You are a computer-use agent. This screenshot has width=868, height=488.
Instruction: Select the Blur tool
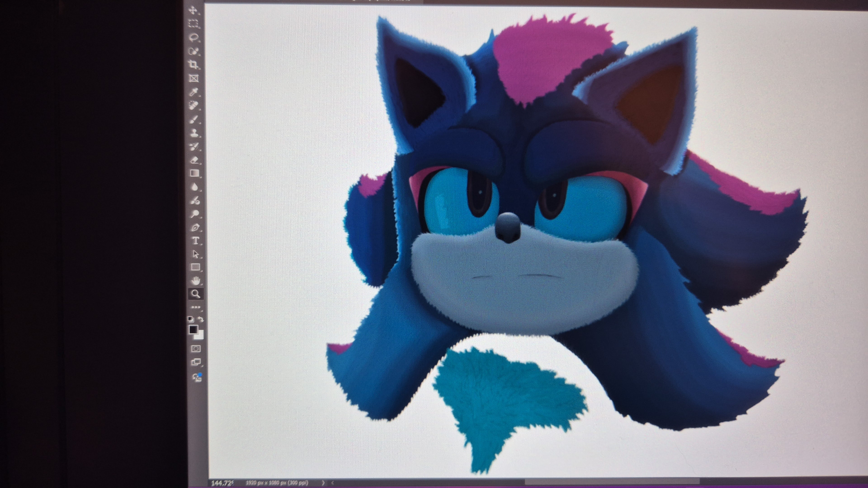[195, 187]
